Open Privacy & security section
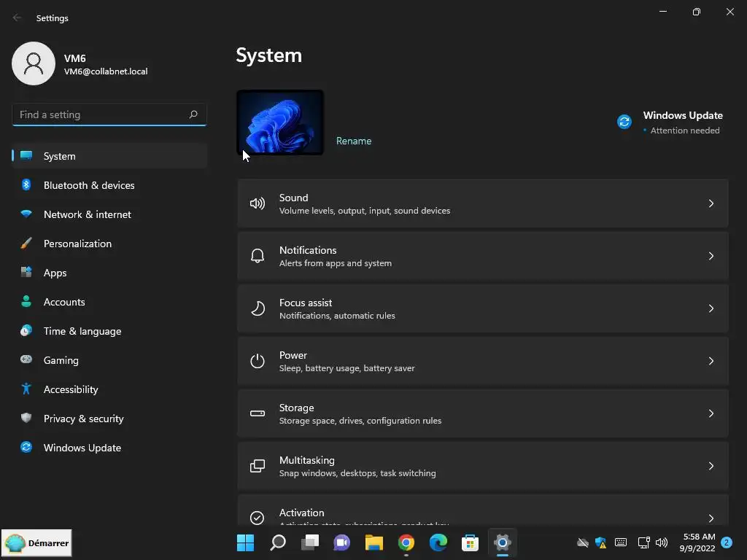The image size is (747, 560). tap(109, 418)
